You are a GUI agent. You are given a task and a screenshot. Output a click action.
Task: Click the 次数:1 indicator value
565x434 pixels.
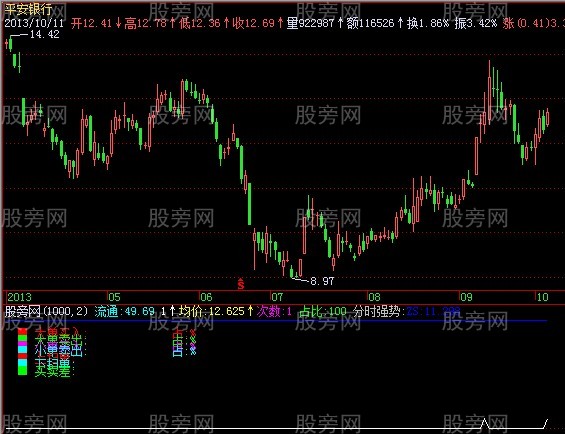274,311
